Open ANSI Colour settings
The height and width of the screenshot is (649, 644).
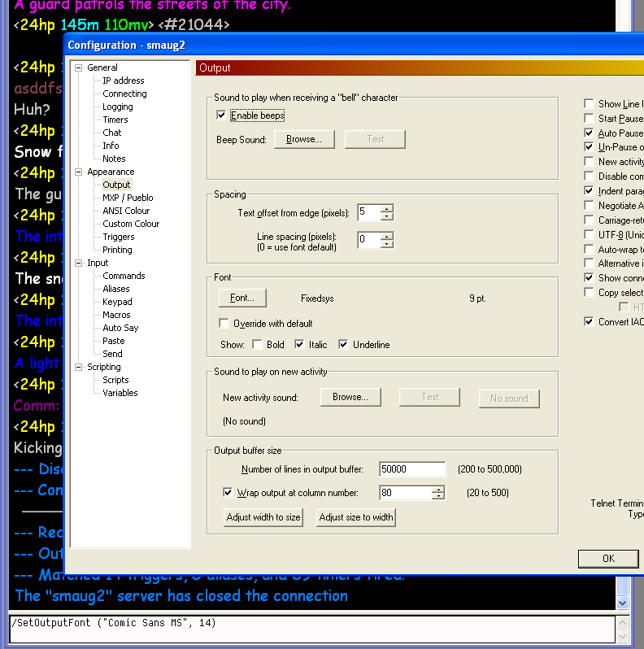[x=126, y=211]
